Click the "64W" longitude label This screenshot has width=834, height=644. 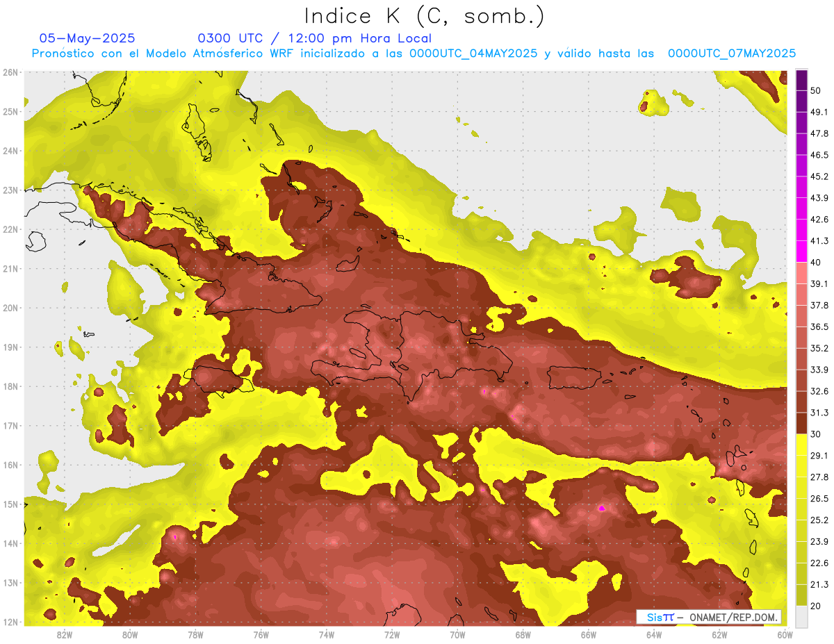pyautogui.click(x=654, y=634)
